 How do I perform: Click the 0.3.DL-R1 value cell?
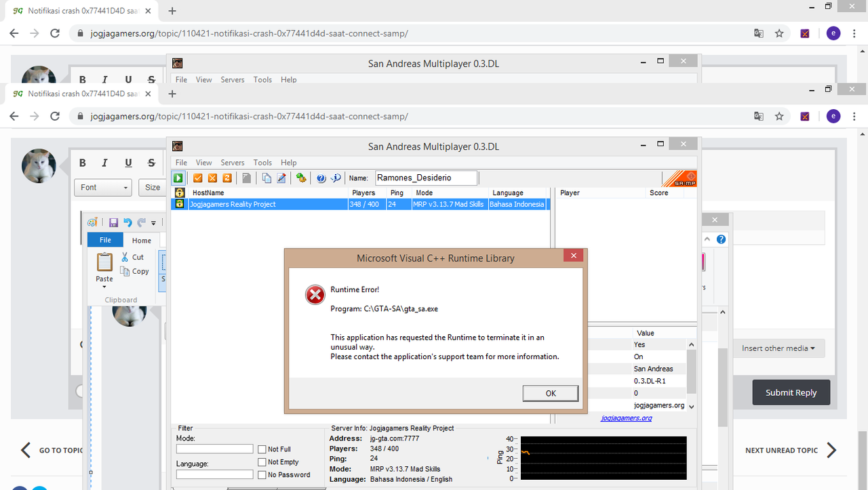point(659,381)
